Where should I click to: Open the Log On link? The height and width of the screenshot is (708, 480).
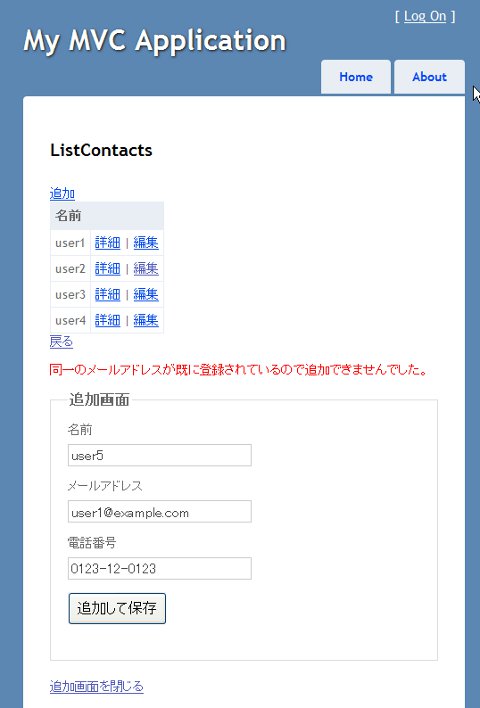pos(425,16)
